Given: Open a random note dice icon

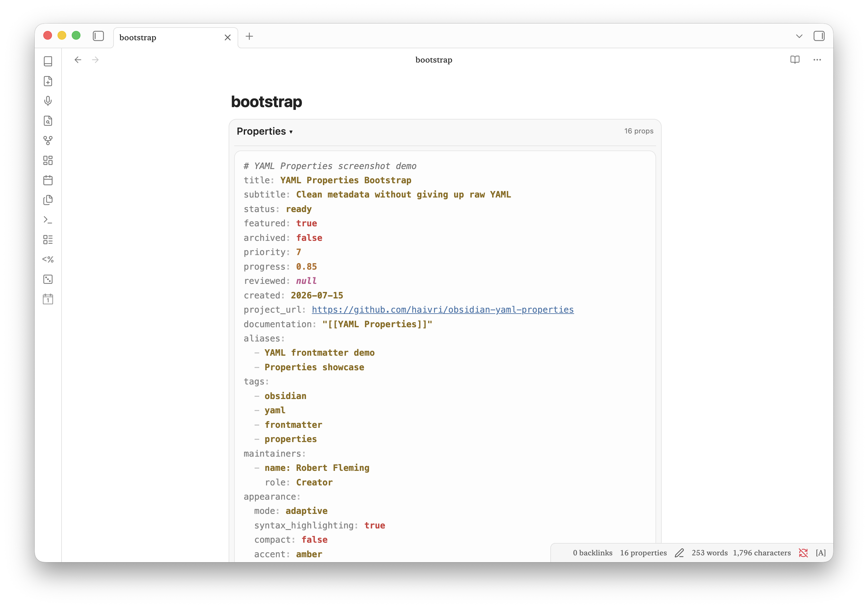Looking at the screenshot, I should pyautogui.click(x=48, y=279).
